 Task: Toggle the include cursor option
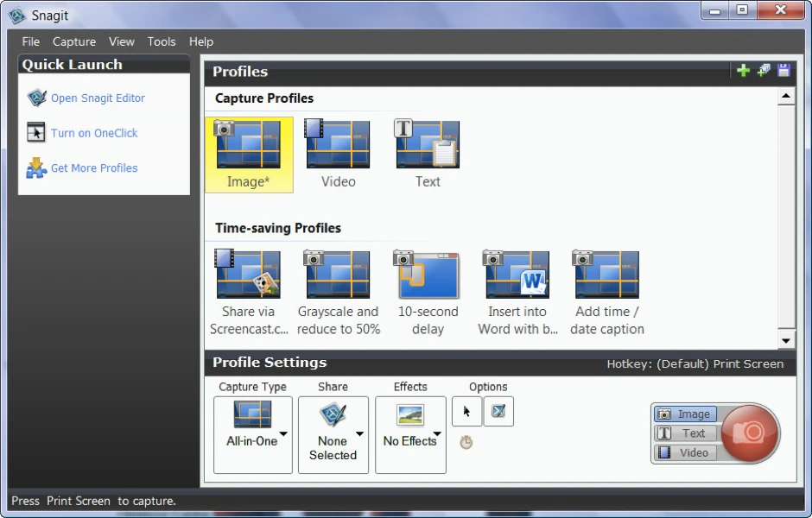pyautogui.click(x=467, y=412)
